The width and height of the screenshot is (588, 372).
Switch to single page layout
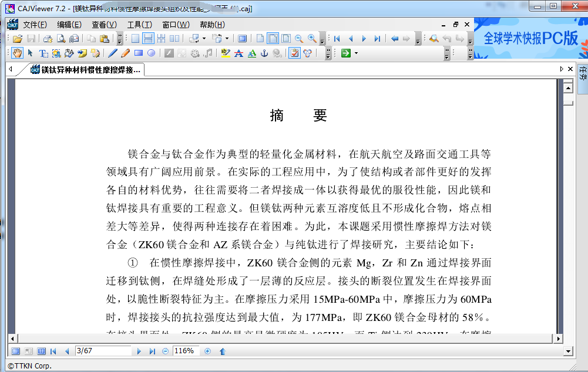135,39
